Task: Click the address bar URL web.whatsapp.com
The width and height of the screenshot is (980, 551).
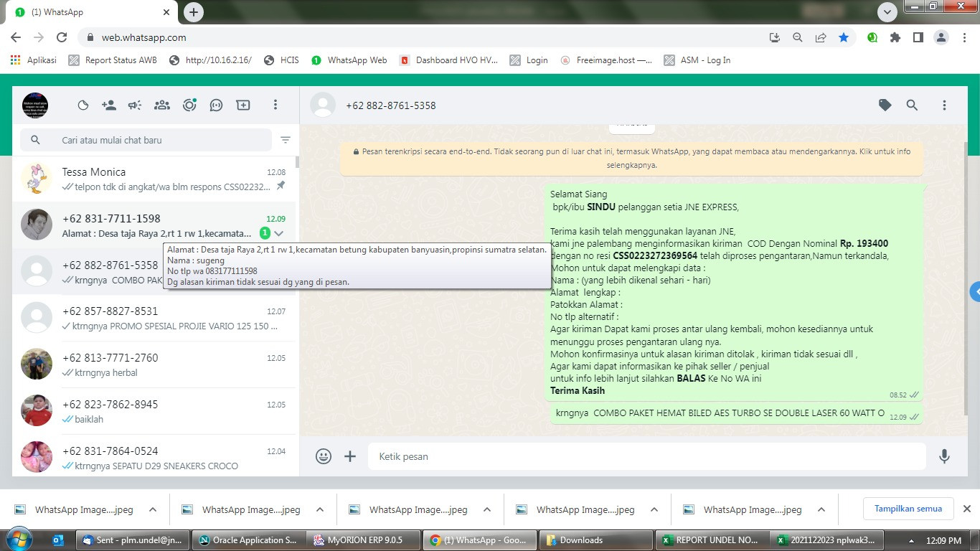Action: 143,37
